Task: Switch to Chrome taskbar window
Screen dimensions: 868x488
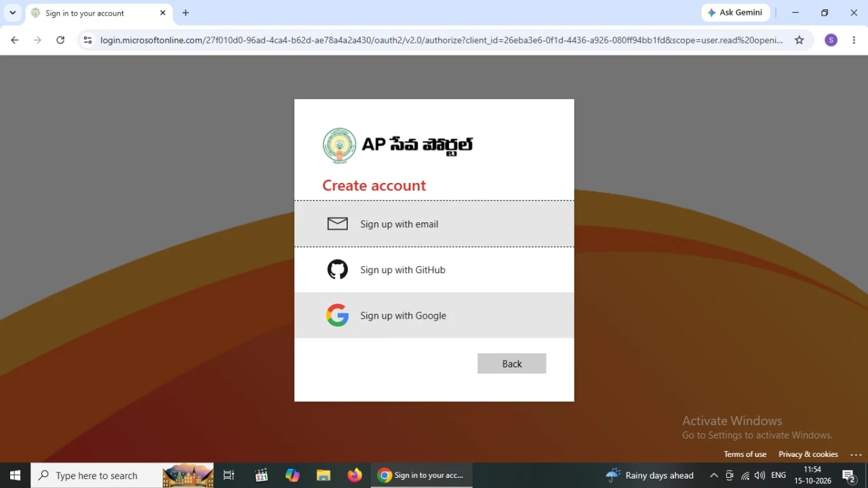Action: [421, 475]
